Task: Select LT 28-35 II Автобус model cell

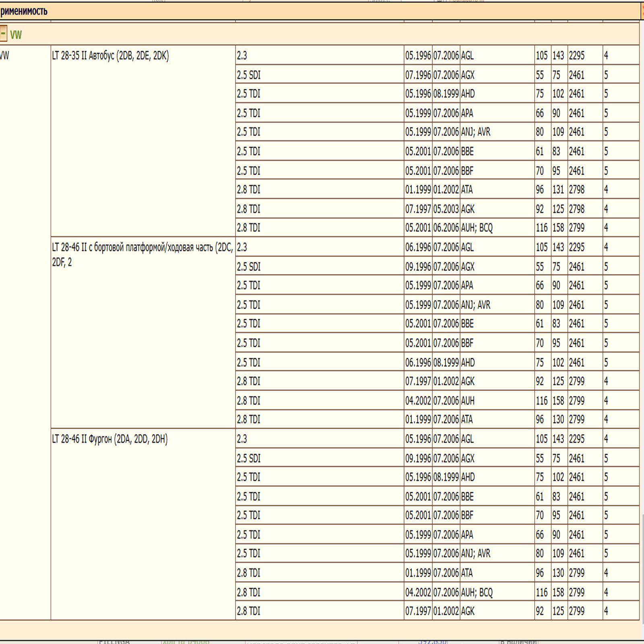Action: coord(110,56)
